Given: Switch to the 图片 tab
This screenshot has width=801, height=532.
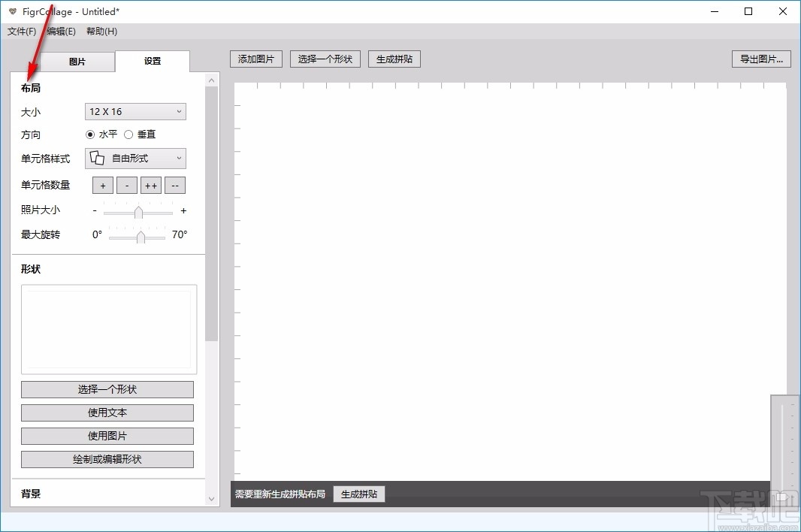Looking at the screenshot, I should pos(77,62).
